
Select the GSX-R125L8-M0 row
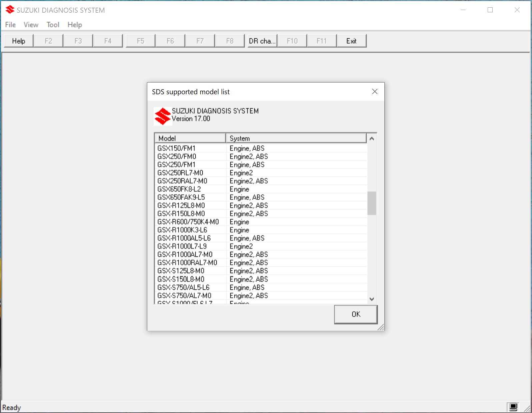261,206
